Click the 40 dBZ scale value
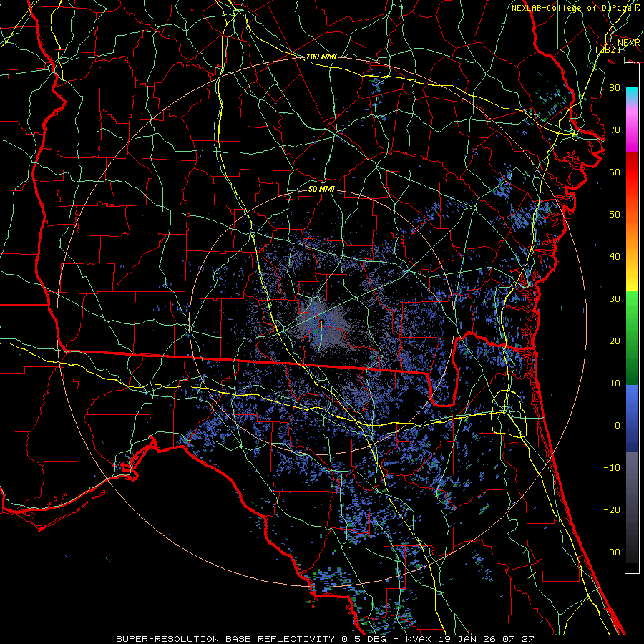This screenshot has width=644, height=644. [615, 257]
